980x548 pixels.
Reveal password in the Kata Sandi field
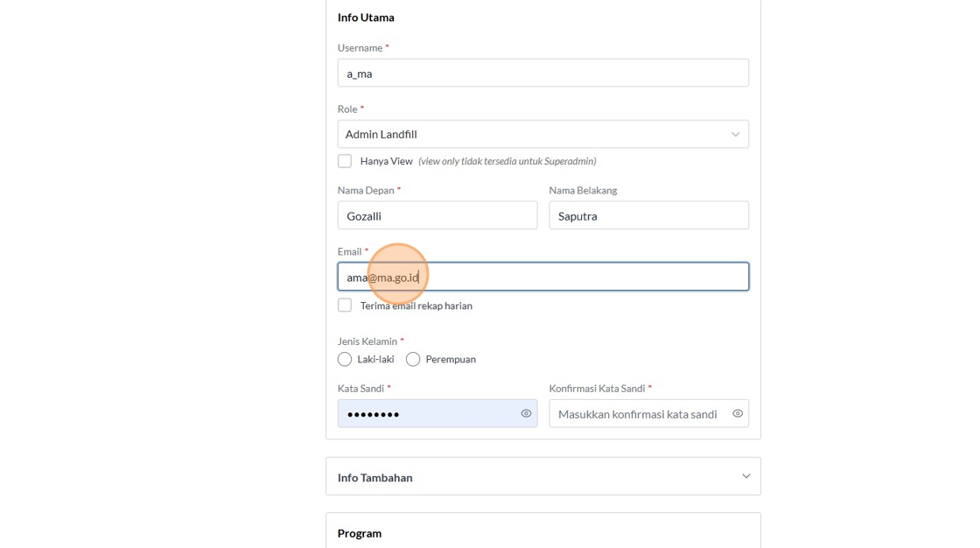pyautogui.click(x=526, y=413)
